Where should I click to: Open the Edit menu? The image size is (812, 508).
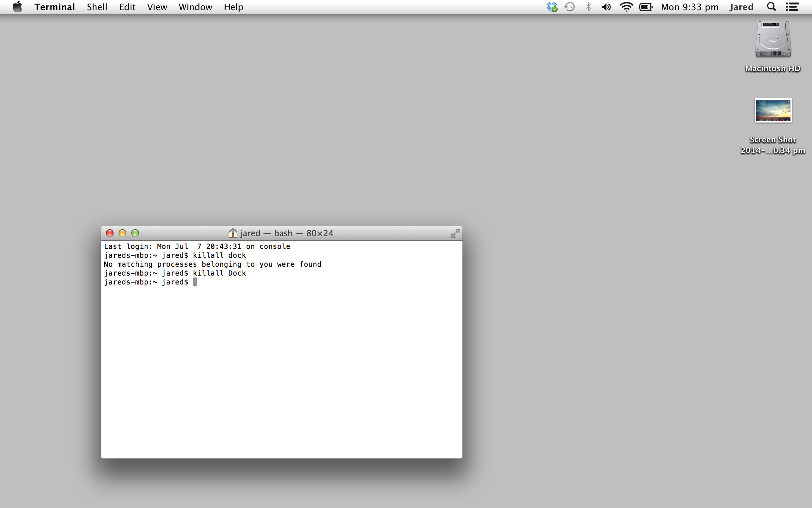(x=127, y=7)
